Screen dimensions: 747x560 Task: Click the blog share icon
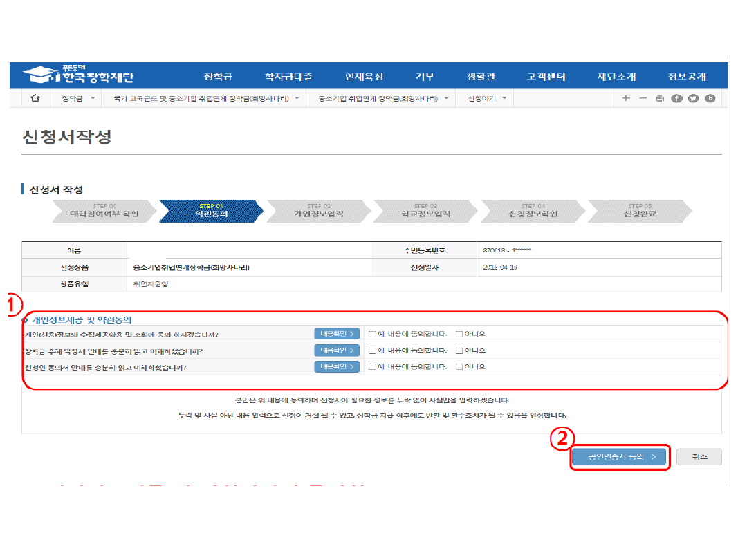710,99
